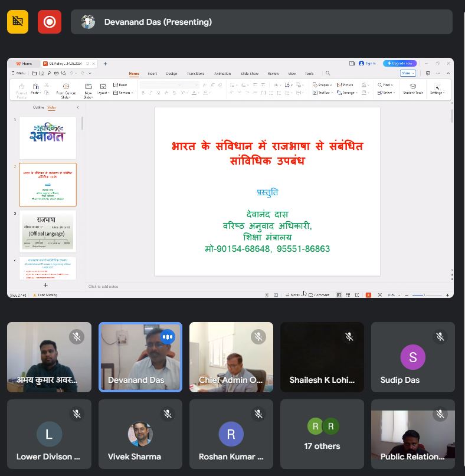The image size is (465, 476).
Task: Click the orange slideshow play icon in status bar
Action: 368,295
